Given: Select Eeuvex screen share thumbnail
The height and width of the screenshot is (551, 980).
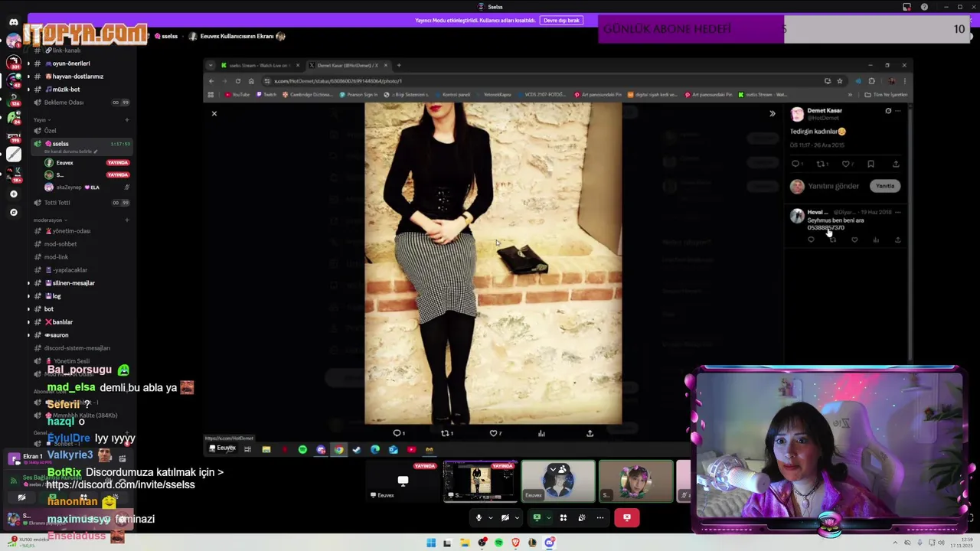Looking at the screenshot, I should [403, 481].
